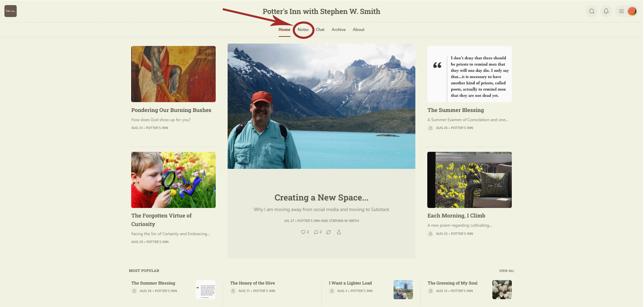Open popular list The Summer Blessing title
Viewport: 644px width, 307px height.
[153, 283]
